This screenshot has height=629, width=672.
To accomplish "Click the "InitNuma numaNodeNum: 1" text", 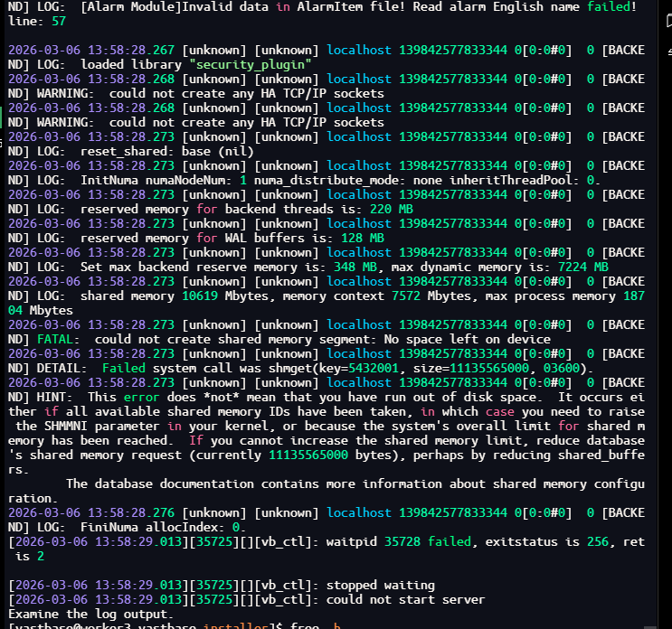I will pos(164,180).
